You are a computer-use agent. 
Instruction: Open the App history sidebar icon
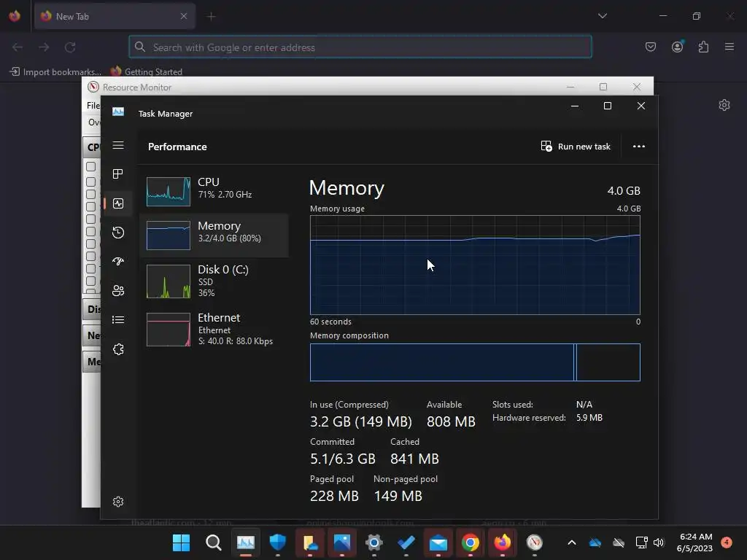(x=117, y=233)
